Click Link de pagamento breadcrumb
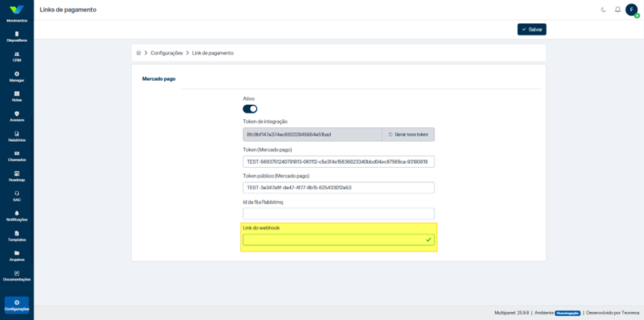This screenshot has height=320, width=644. click(x=213, y=53)
